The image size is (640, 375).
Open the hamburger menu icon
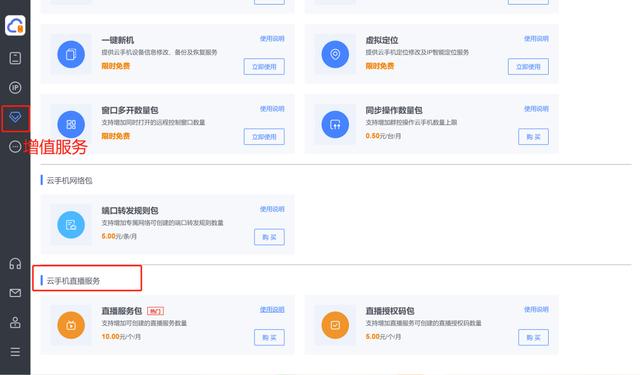click(15, 352)
